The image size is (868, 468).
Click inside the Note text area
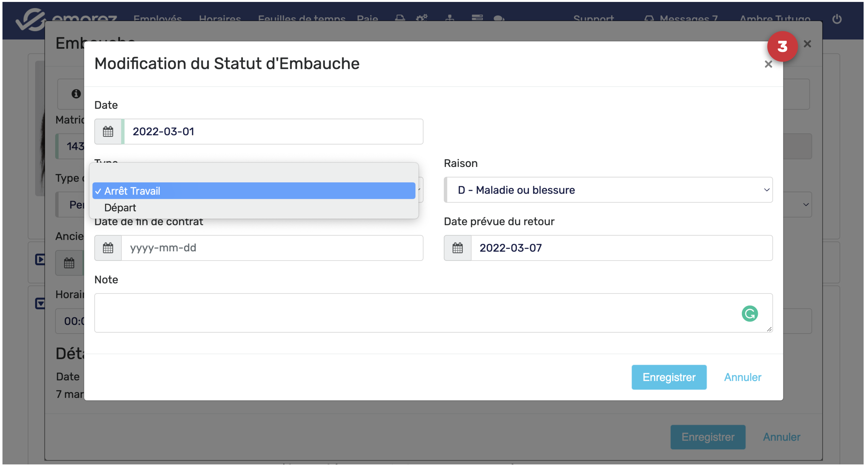pyautogui.click(x=404, y=313)
